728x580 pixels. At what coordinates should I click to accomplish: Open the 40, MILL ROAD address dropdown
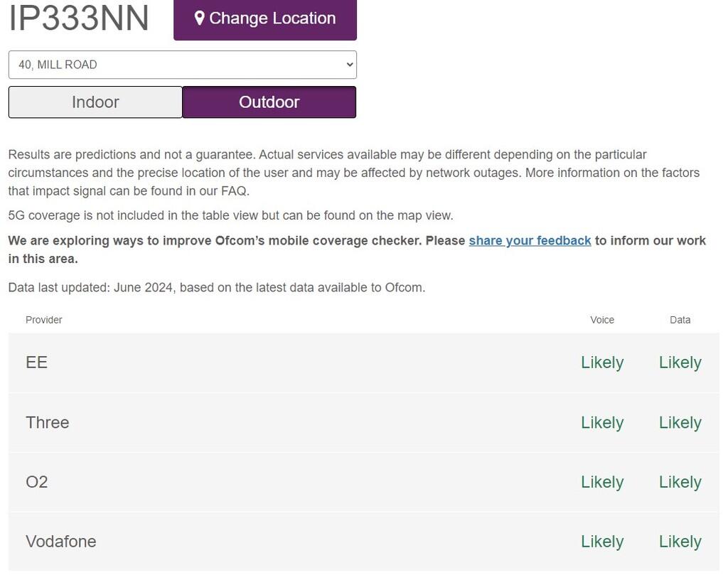(x=182, y=65)
